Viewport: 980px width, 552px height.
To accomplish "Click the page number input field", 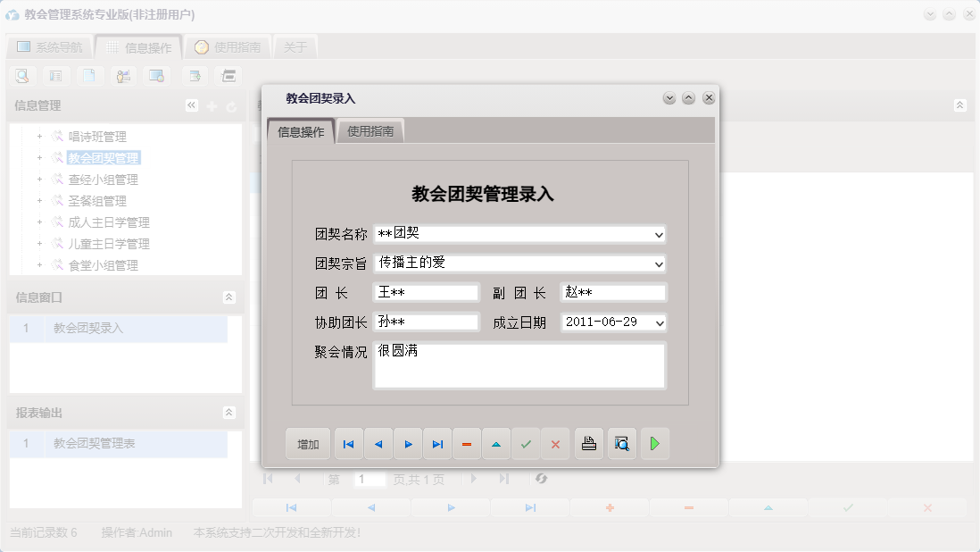I will pos(370,480).
